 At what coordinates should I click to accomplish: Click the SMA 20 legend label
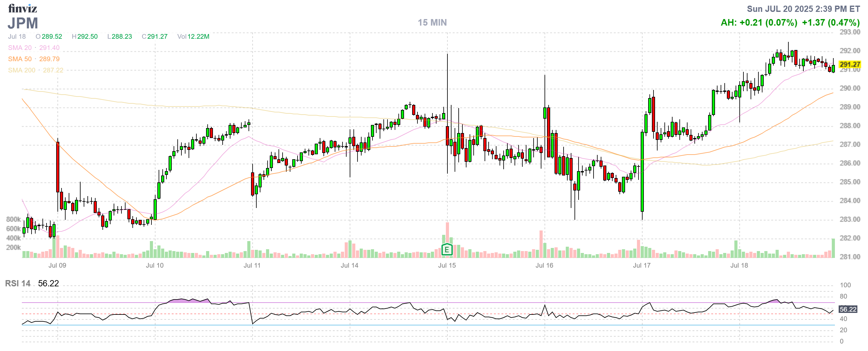click(20, 48)
